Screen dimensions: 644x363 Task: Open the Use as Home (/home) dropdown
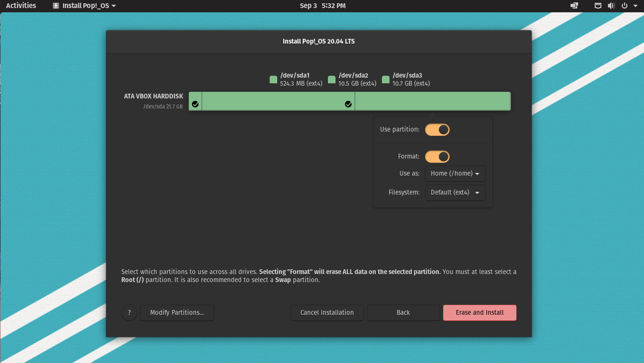pyautogui.click(x=455, y=174)
